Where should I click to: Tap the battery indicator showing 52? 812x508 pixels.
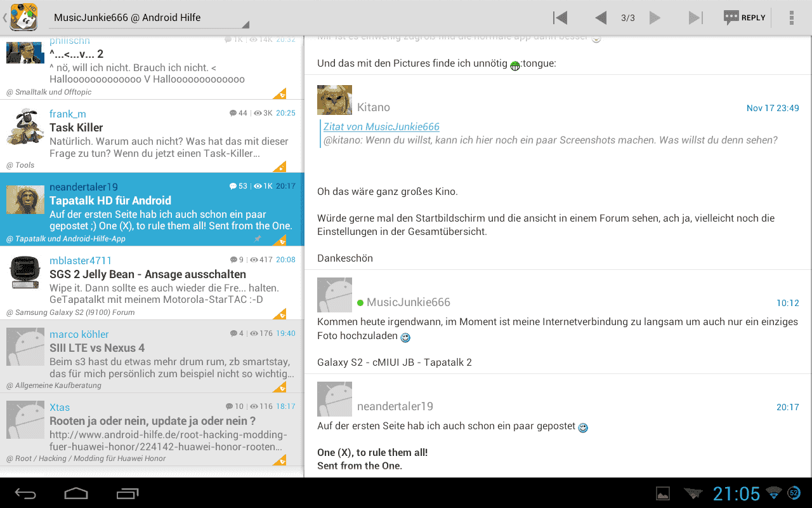coord(794,493)
